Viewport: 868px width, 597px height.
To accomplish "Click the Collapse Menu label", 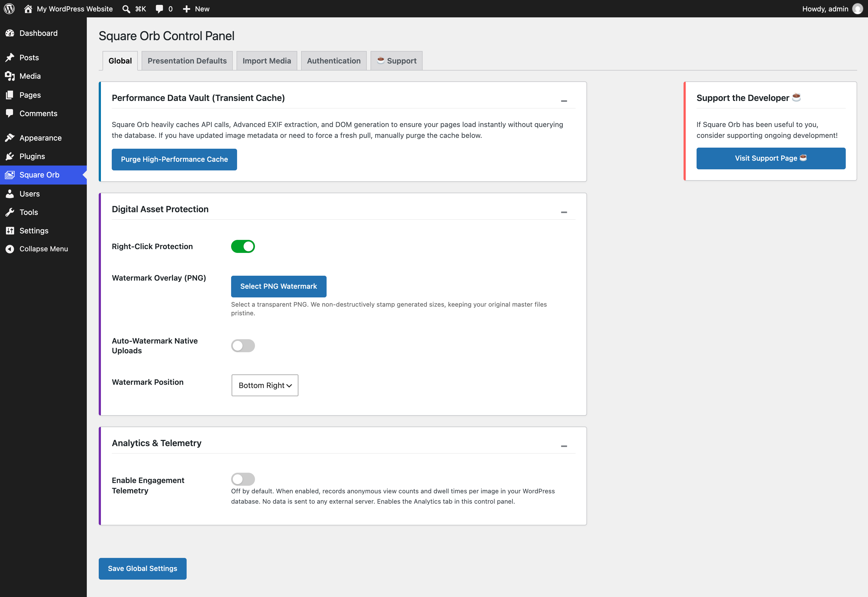I will point(44,249).
